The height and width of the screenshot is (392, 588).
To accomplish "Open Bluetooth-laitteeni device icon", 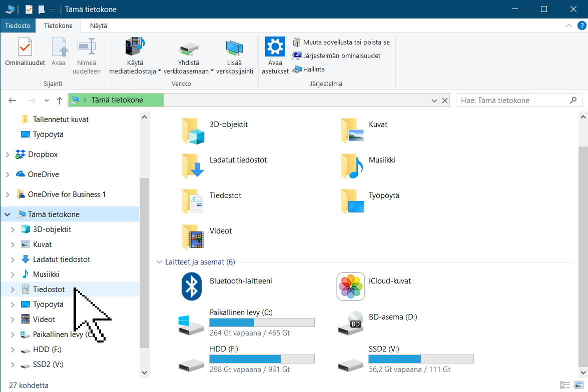I will pyautogui.click(x=191, y=286).
